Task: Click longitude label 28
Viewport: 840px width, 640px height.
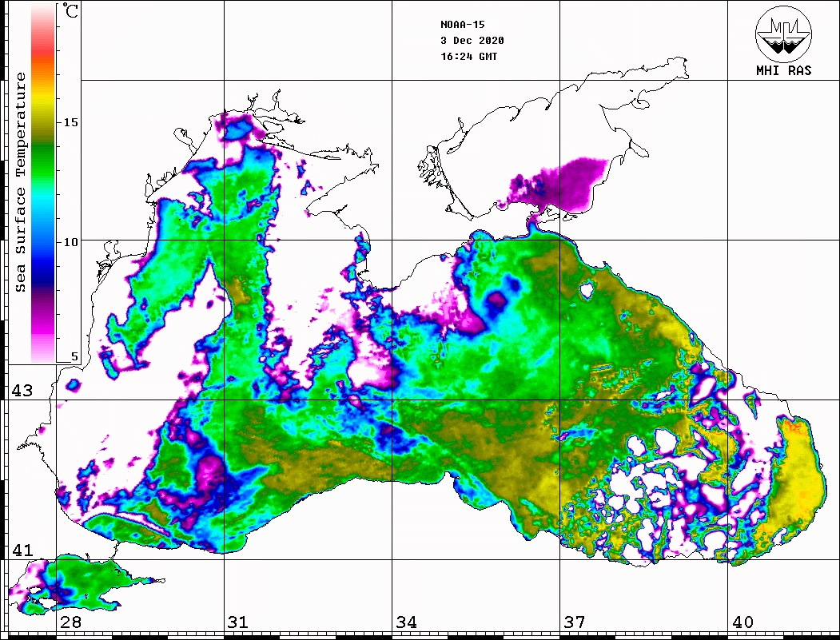Action: coord(70,622)
